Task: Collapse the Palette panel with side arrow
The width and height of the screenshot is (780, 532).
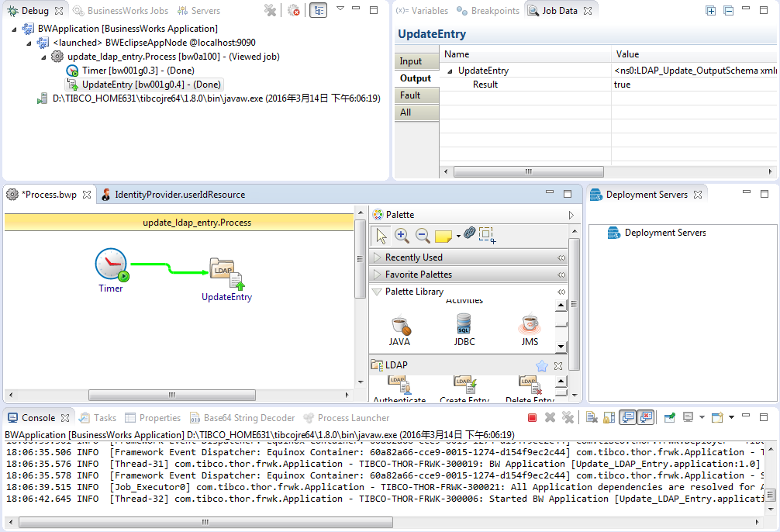Action: pyautogui.click(x=571, y=215)
